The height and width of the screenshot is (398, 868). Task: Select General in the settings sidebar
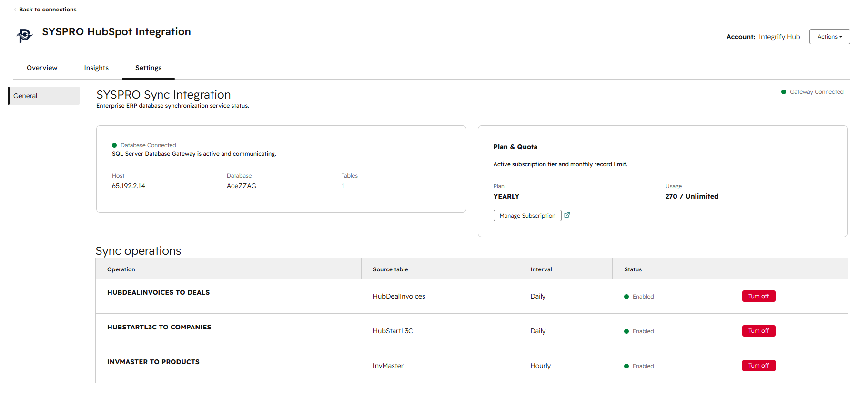pos(44,96)
